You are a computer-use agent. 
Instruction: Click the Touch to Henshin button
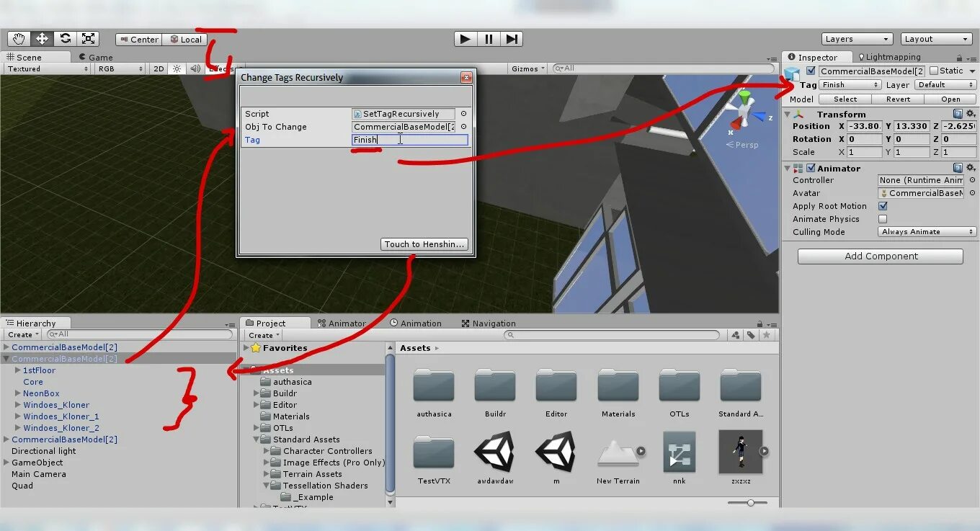coord(424,244)
